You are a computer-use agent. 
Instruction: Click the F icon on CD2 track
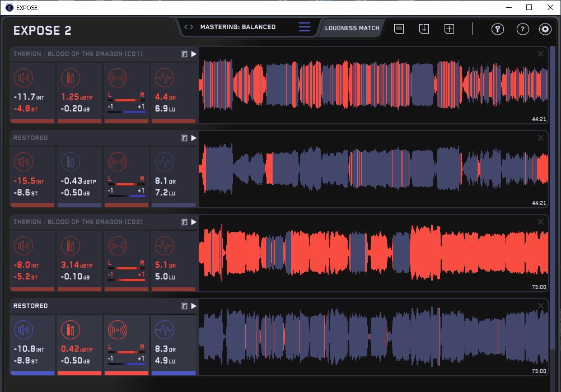click(x=184, y=222)
